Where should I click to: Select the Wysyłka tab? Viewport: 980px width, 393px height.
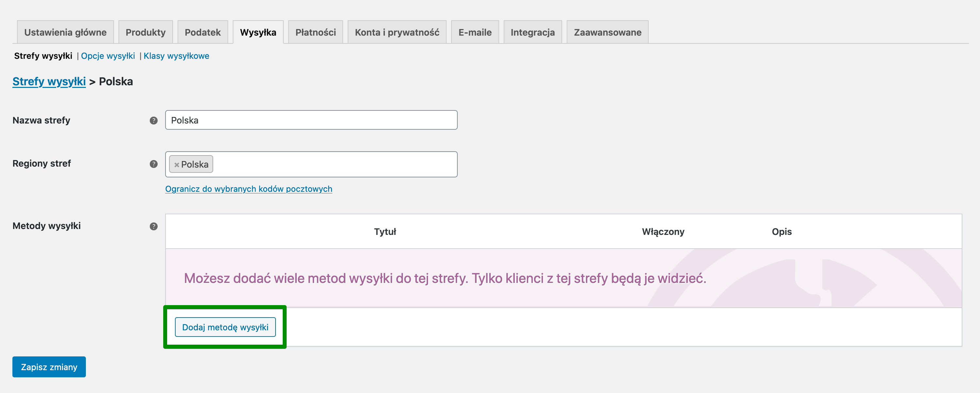(258, 32)
